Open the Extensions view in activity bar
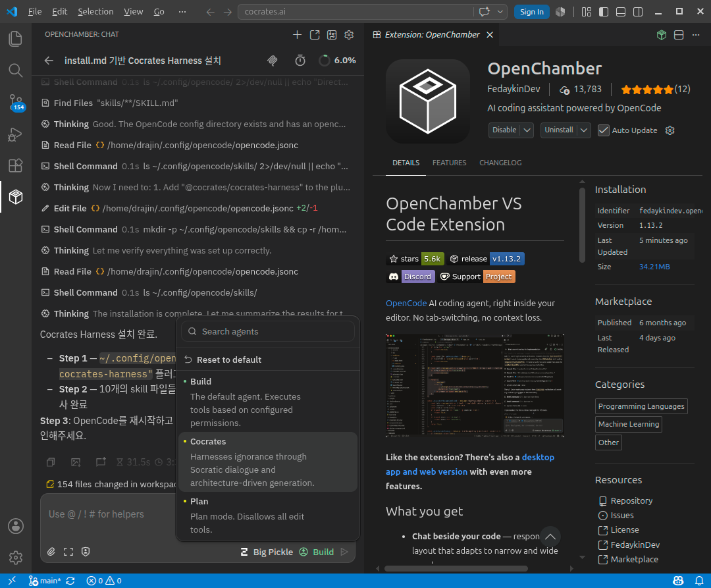The height and width of the screenshot is (588, 711). click(15, 165)
